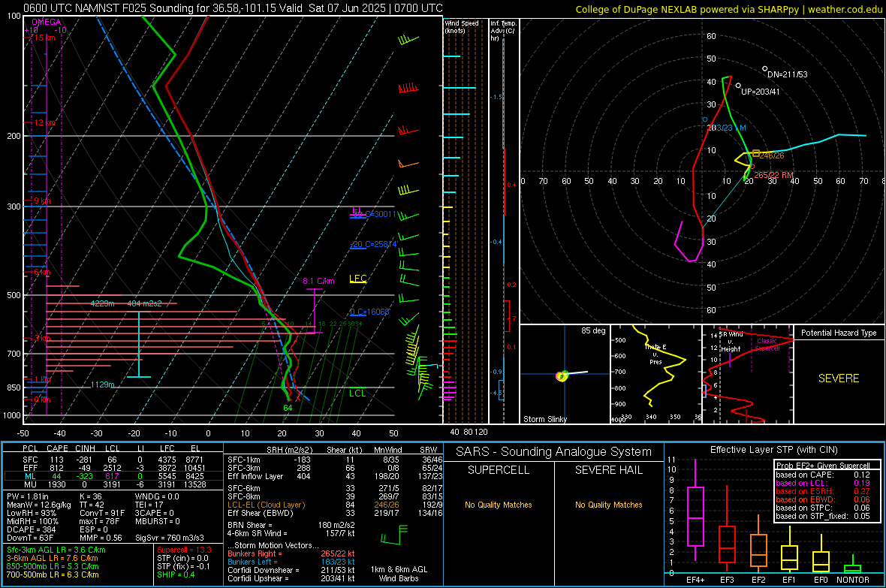Click the Bunkers right-mover circle marker on hodograph
The image size is (886, 588).
[752, 166]
